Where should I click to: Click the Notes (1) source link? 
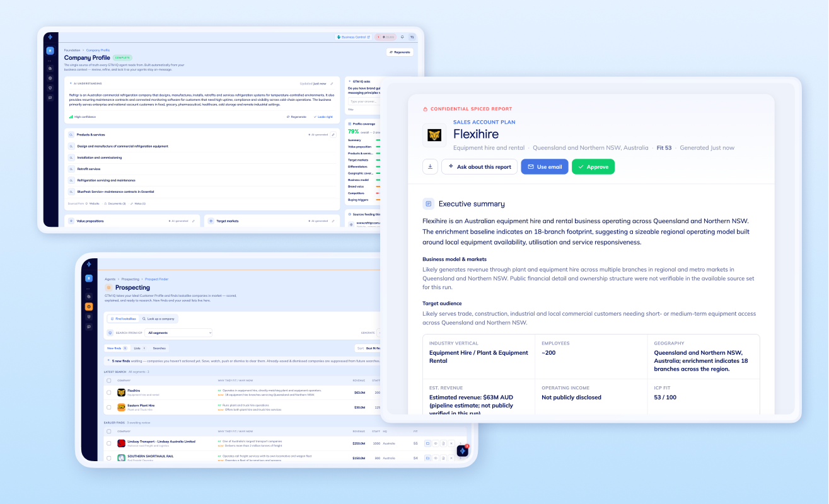click(x=138, y=203)
